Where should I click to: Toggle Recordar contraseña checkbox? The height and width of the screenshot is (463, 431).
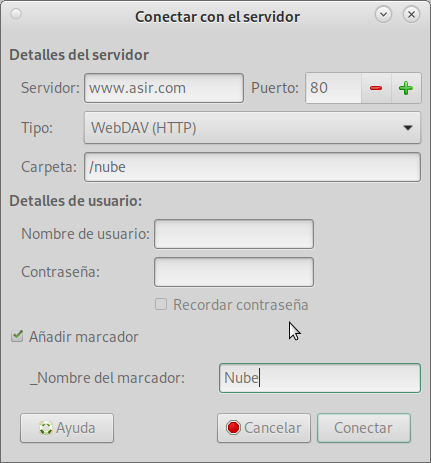161,304
